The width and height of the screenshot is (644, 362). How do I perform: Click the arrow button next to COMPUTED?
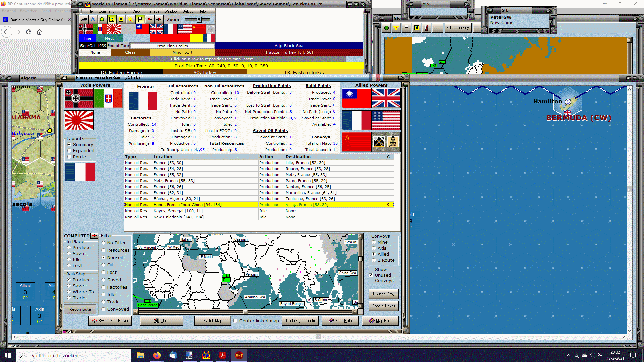pos(94,236)
